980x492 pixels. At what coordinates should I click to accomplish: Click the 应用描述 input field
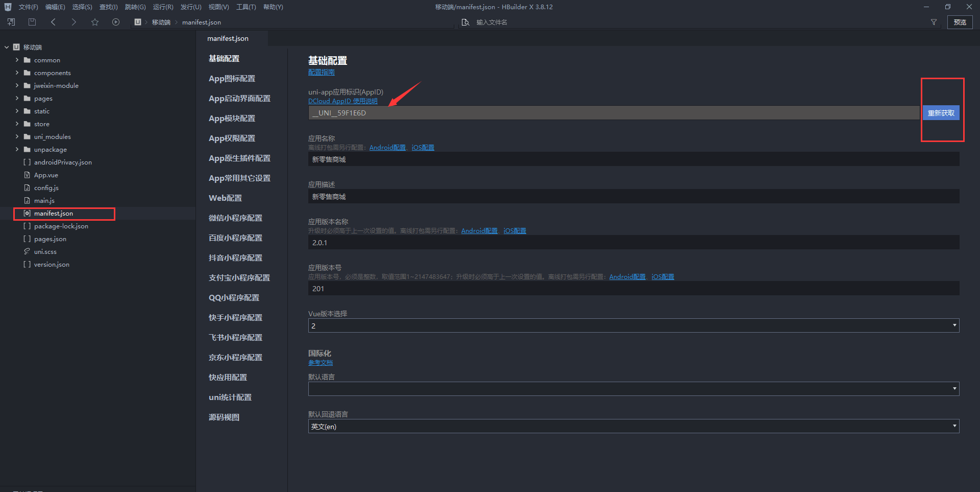[x=633, y=197]
